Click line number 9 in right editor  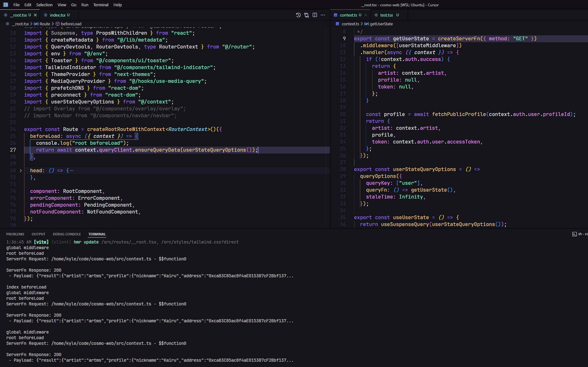pos(344,39)
